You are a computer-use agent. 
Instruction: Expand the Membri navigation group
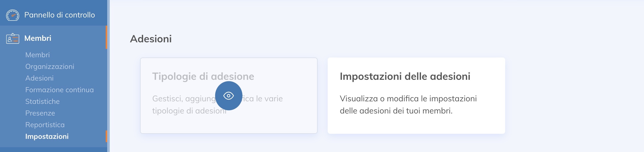(x=38, y=38)
